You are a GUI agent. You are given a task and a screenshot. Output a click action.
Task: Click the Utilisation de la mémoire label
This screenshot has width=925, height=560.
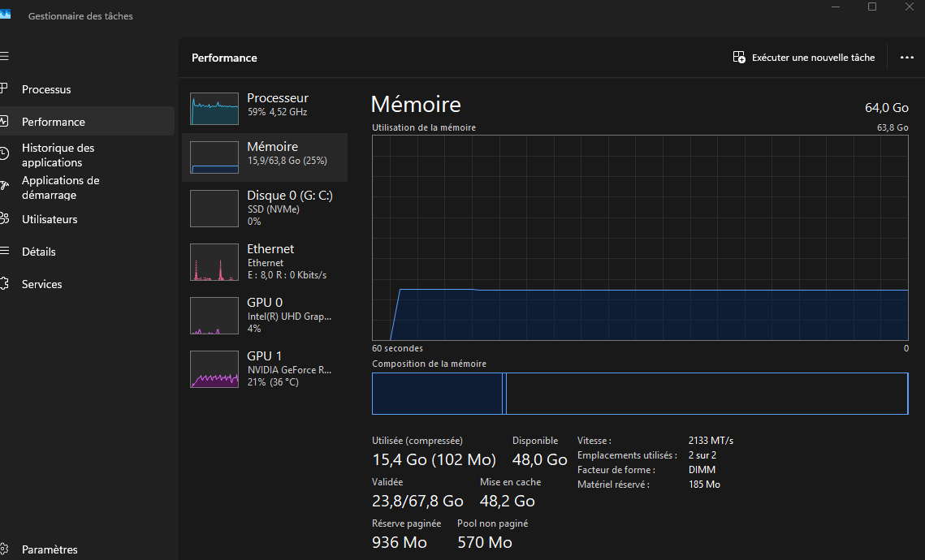pos(424,127)
